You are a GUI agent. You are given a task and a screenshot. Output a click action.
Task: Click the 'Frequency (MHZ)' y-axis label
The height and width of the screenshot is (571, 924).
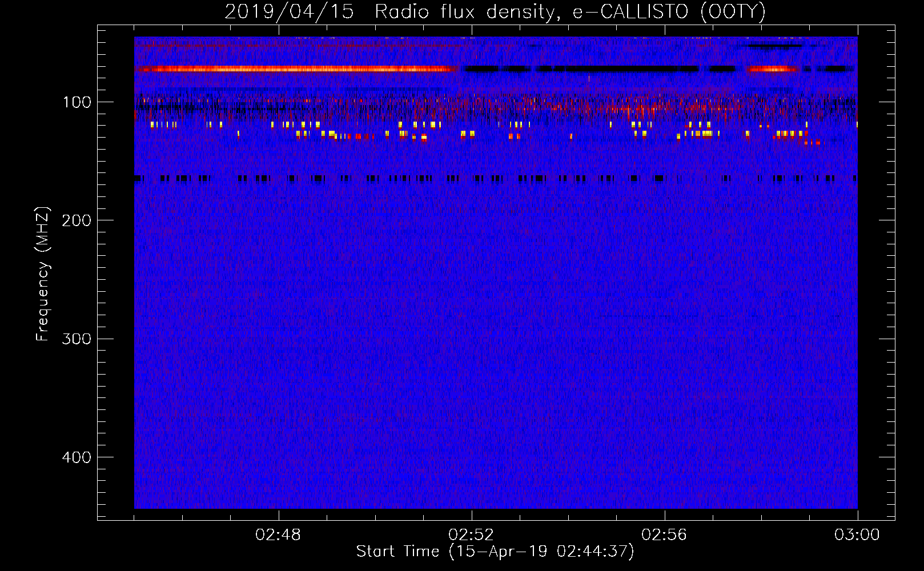coord(43,274)
